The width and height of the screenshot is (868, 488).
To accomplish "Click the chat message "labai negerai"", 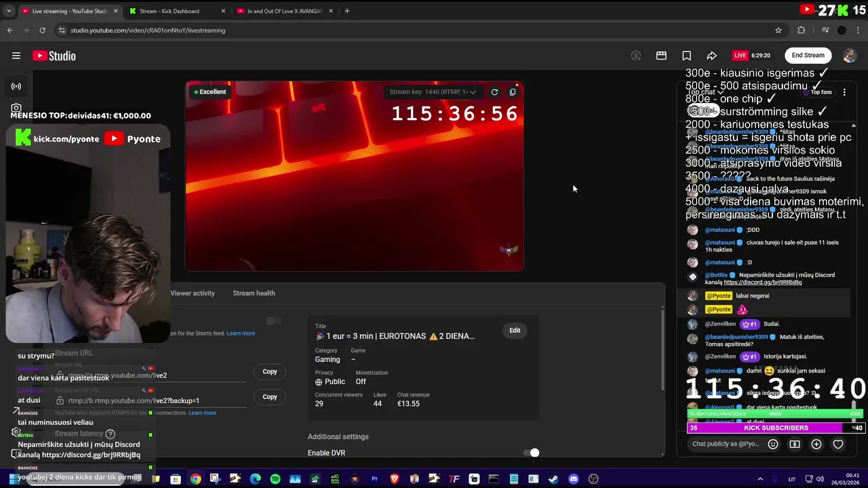I will pos(753,296).
